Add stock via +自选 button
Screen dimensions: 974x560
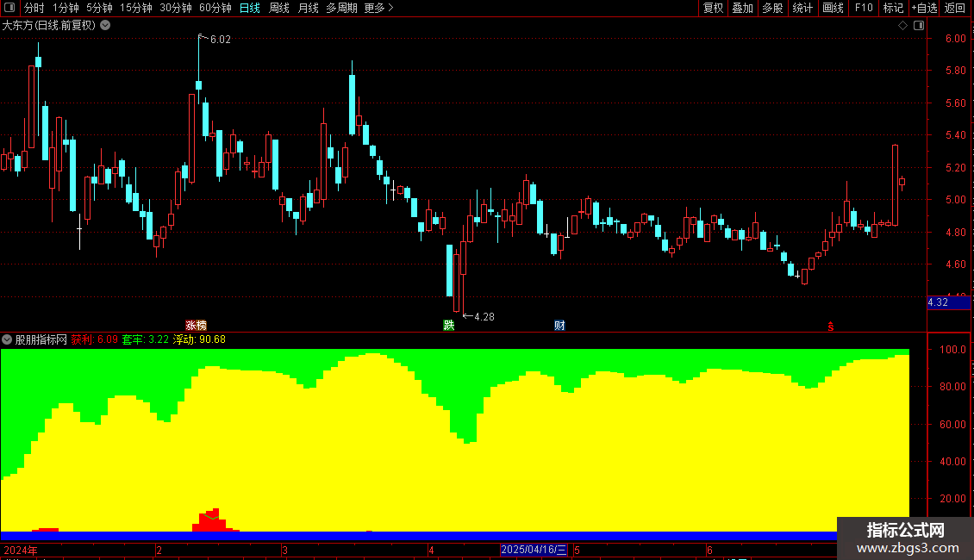pyautogui.click(x=924, y=8)
